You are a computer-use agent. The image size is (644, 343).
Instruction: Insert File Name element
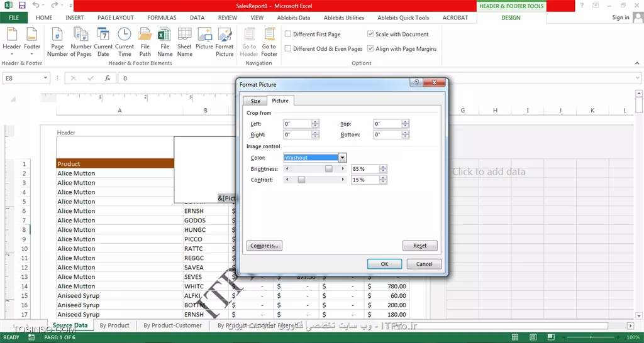(165, 41)
